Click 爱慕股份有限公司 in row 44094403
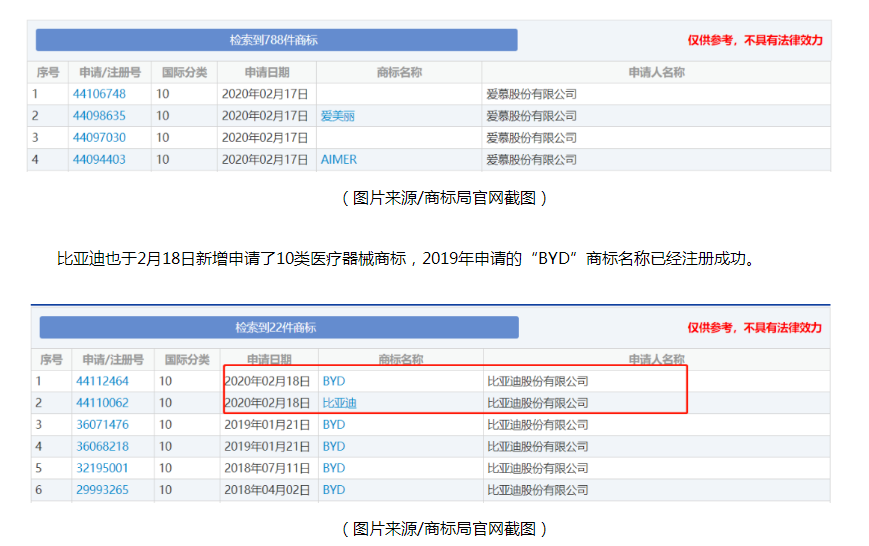869x546 pixels. [x=531, y=160]
